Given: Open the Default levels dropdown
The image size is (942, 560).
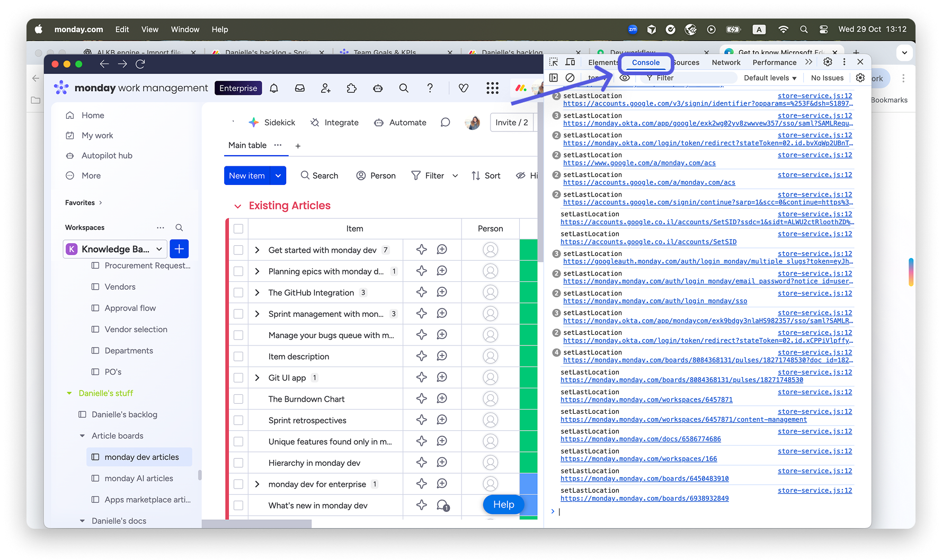Looking at the screenshot, I should click(770, 78).
